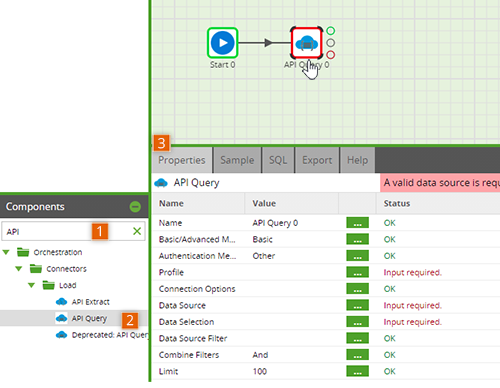Image resolution: width=500 pixels, height=388 pixels.
Task: Click cloud icon beside API Query properties title
Action: tap(161, 183)
